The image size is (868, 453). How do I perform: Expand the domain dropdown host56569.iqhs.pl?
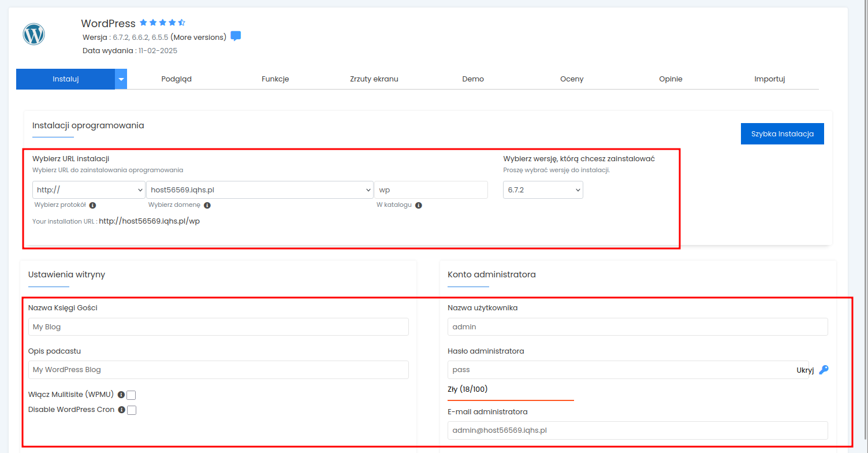coord(259,190)
